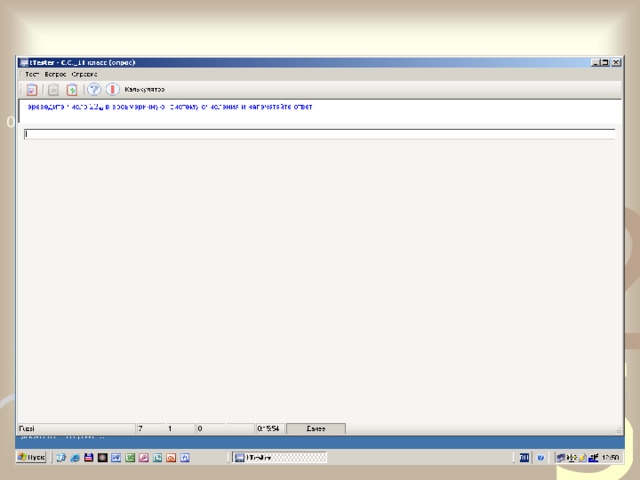Click the value 7 in status bar
The image size is (640, 480).
coord(140,429)
